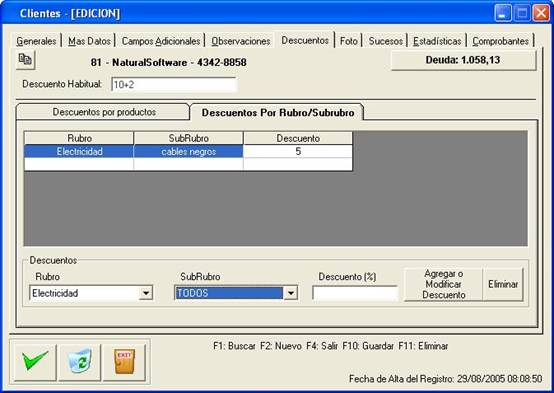This screenshot has width=554, height=393.
Task: Open the Estadísticas tab
Action: tap(437, 41)
